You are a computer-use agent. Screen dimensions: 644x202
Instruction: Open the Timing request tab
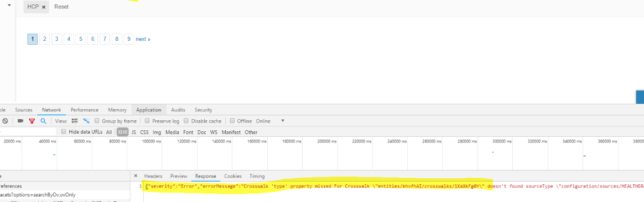[257, 176]
